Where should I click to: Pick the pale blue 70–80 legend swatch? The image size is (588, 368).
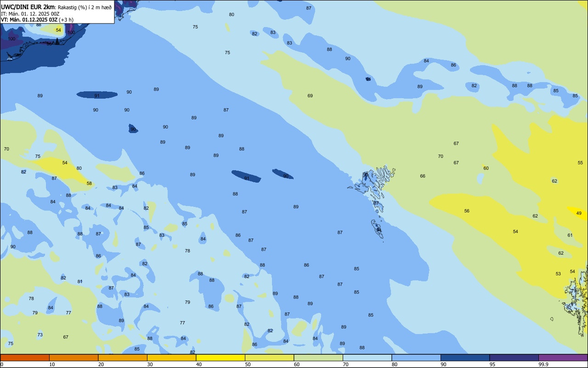click(x=367, y=357)
